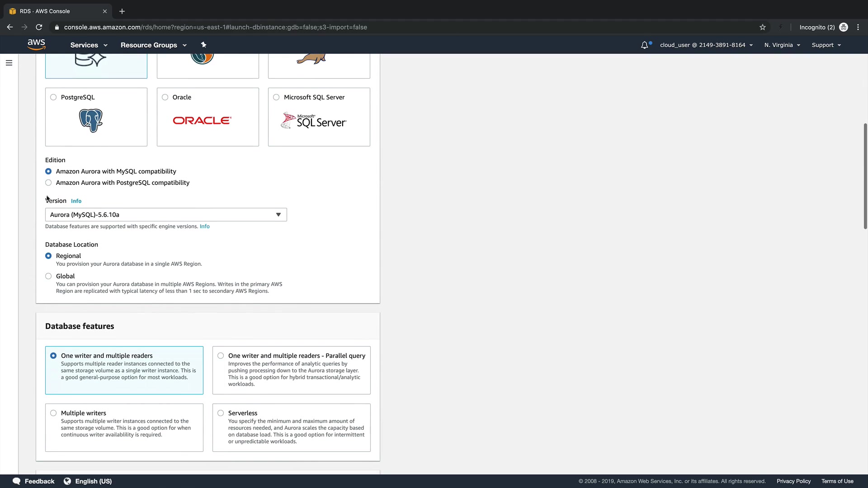Expand the N. Virginia region selector
The width and height of the screenshot is (868, 488).
pos(782,45)
